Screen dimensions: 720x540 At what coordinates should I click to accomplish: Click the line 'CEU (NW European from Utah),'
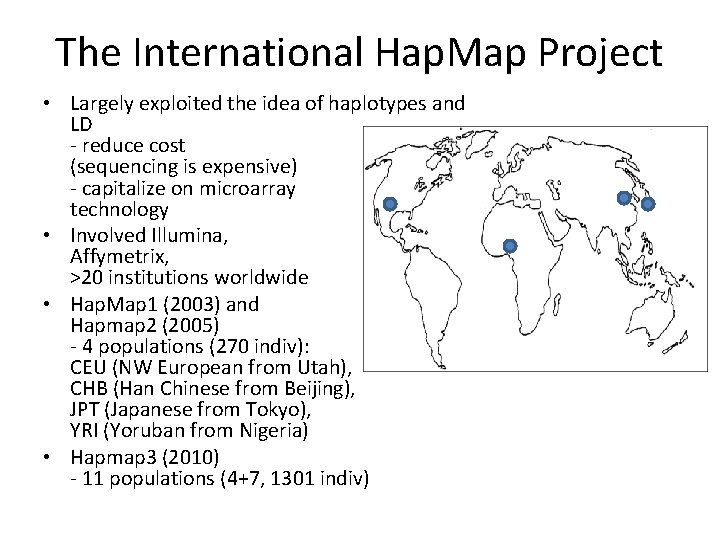211,368
